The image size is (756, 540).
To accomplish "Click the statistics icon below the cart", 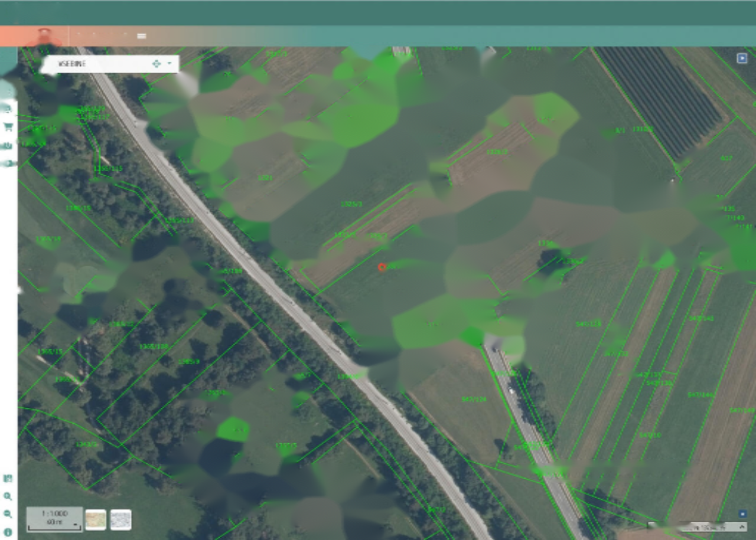I will coord(8,145).
